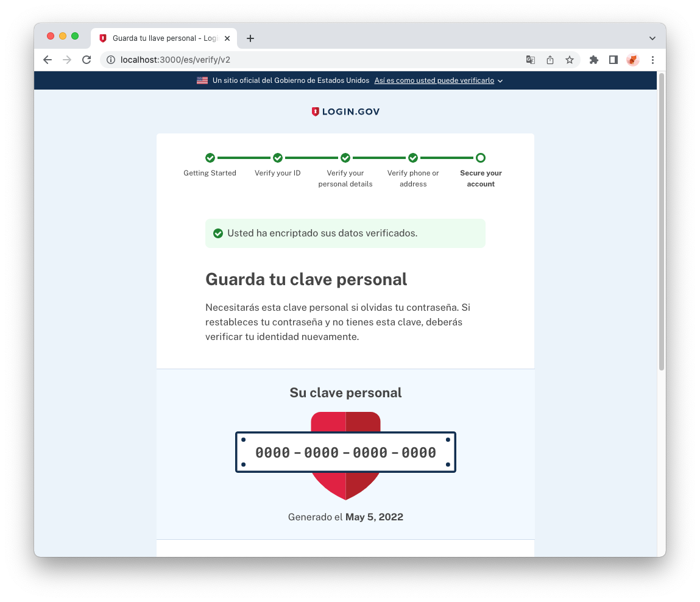This screenshot has height=602, width=700.
Task: Open the extensions puzzle icon
Action: point(594,60)
